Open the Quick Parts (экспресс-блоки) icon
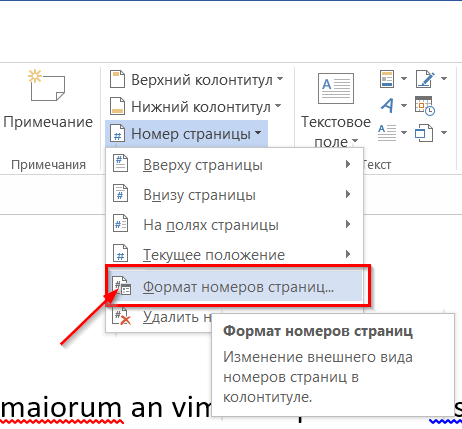Viewport: 462px width, 429px height. coord(387,79)
